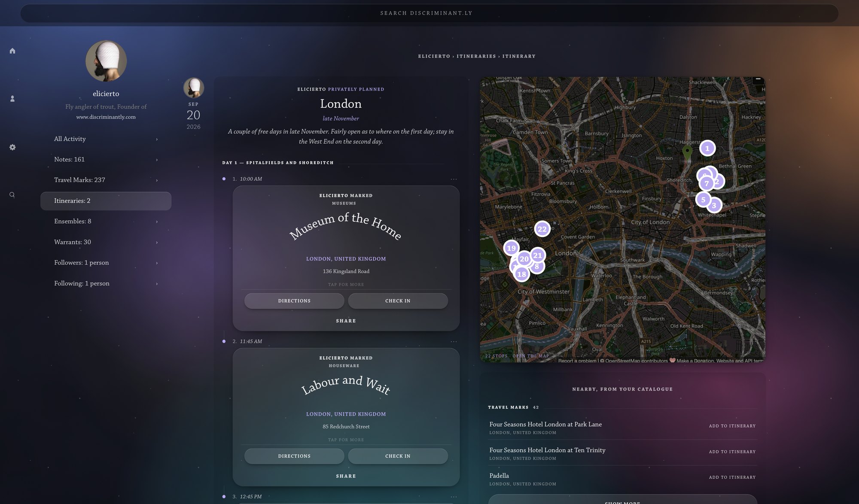Open the Itineraries: 2 menu item
Image resolution: width=859 pixels, height=504 pixels.
pyautogui.click(x=106, y=201)
